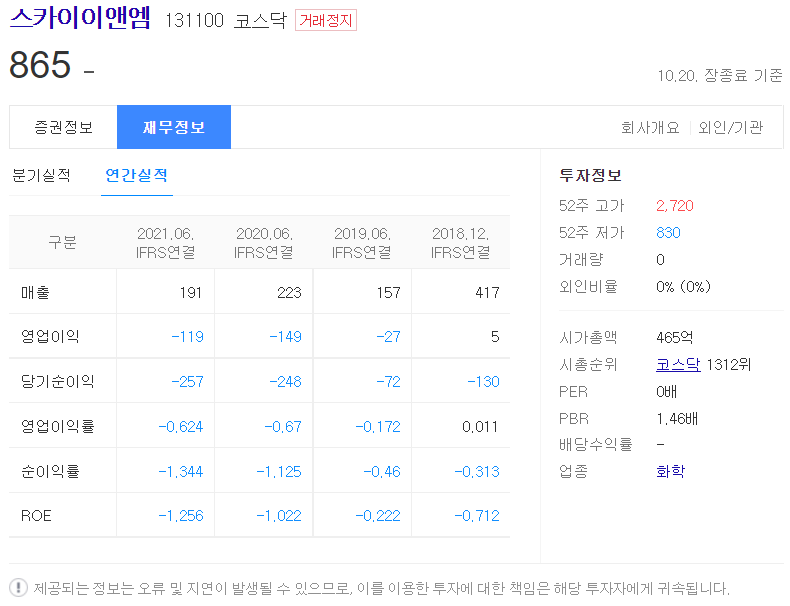Image resolution: width=790 pixels, height=606 pixels.
Task: Click the 당기순이익 value -257
Action: pos(187,381)
